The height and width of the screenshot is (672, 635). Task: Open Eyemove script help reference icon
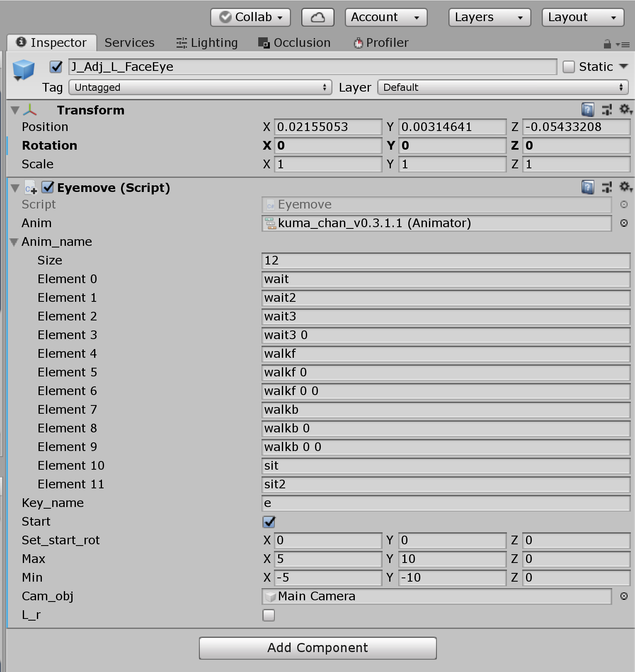coord(587,187)
